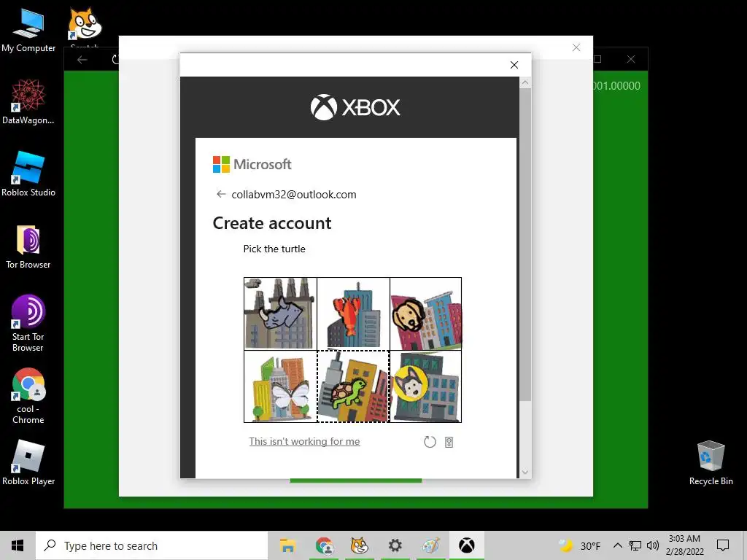Viewport: 747px width, 560px height.
Task: Open the volume tray icon
Action: pyautogui.click(x=653, y=545)
